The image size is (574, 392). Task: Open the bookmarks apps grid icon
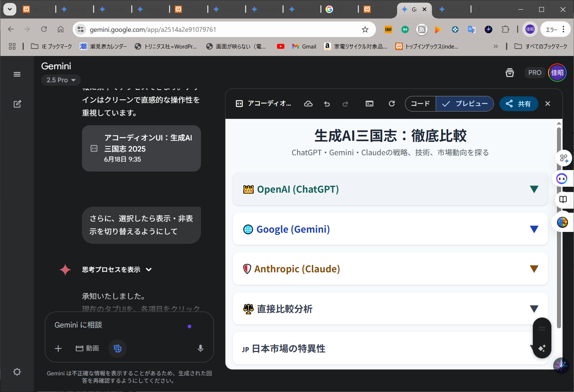click(x=12, y=46)
